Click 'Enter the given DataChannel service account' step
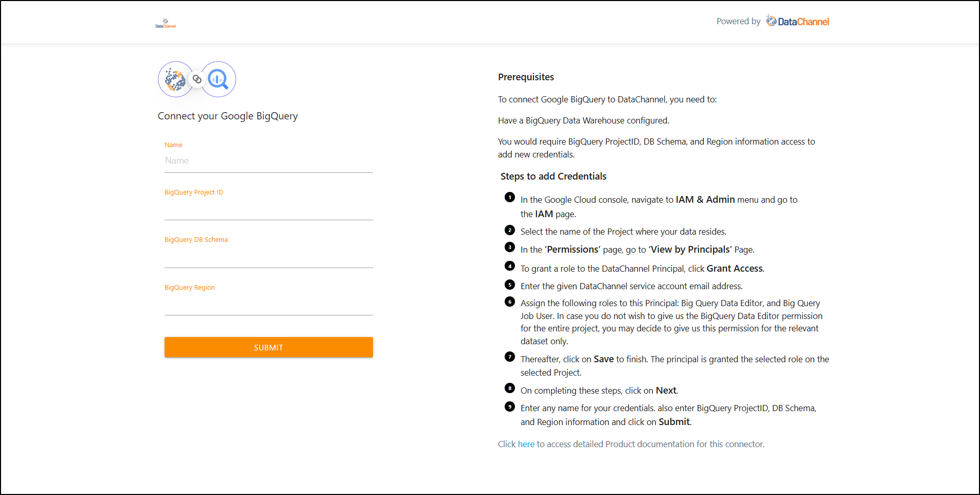This screenshot has width=980, height=495. [x=632, y=286]
